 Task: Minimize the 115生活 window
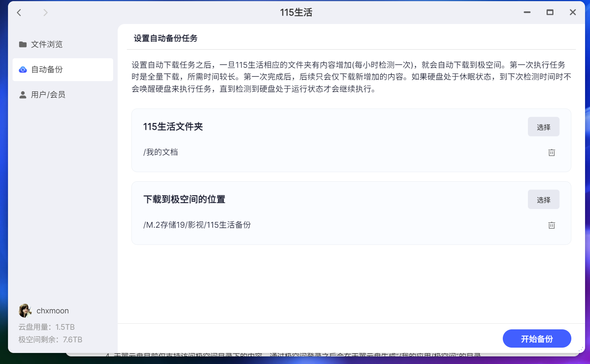[x=527, y=13]
